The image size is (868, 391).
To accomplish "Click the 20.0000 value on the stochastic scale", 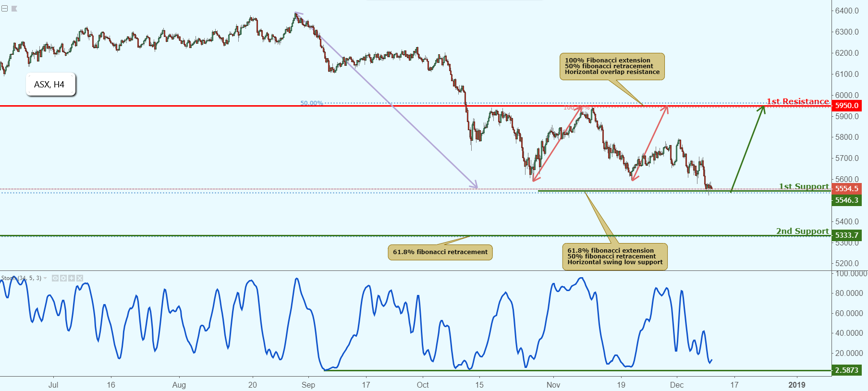I will (849, 353).
